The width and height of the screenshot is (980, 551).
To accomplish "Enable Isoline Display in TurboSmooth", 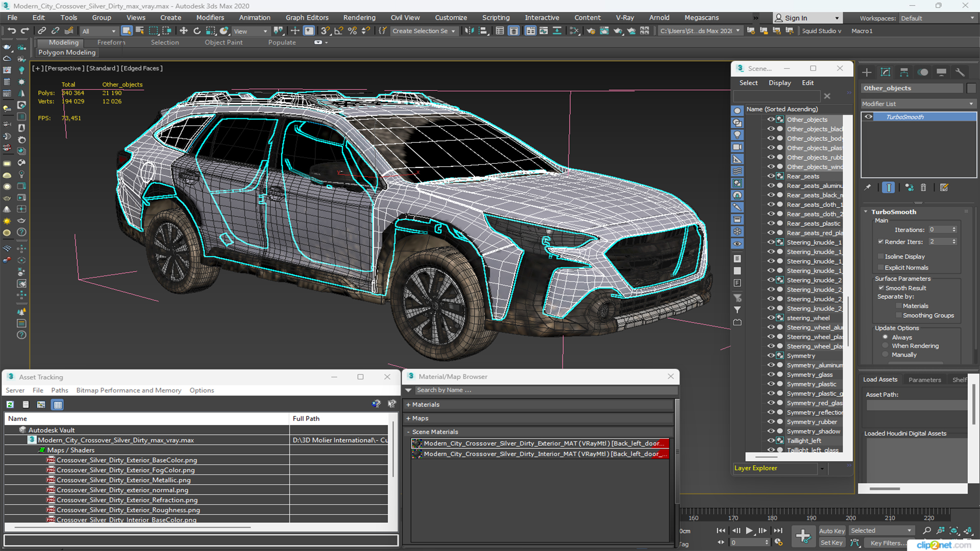I will click(881, 256).
